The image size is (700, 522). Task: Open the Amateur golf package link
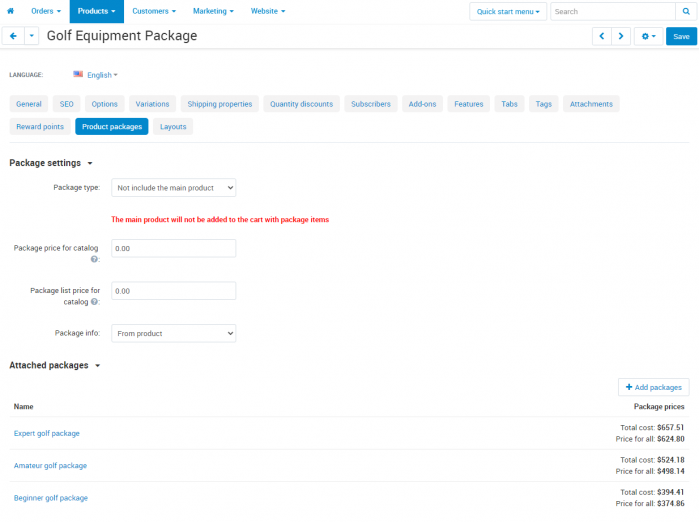coord(50,466)
